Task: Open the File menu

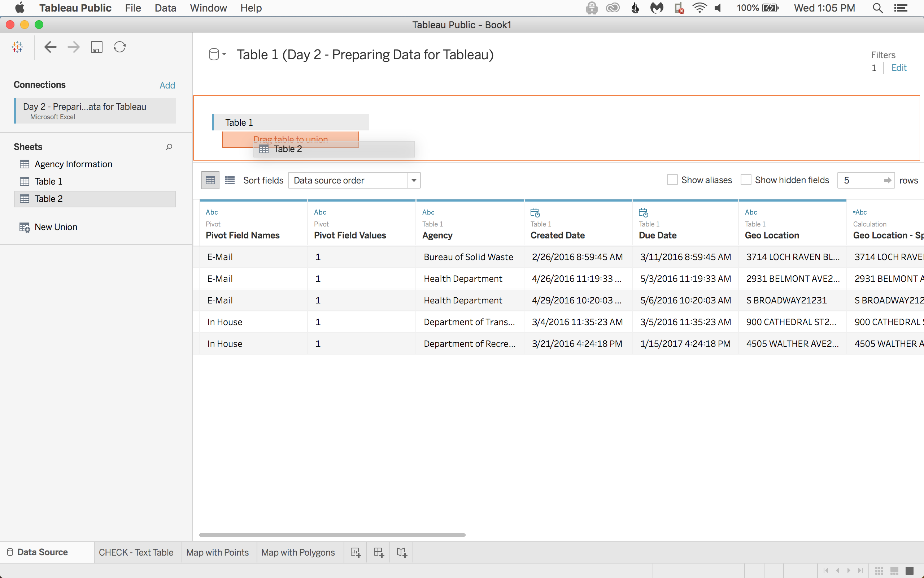Action: point(133,8)
